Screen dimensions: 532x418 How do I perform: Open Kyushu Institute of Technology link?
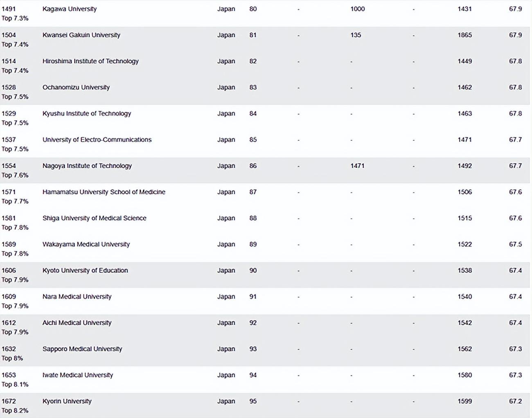87,114
